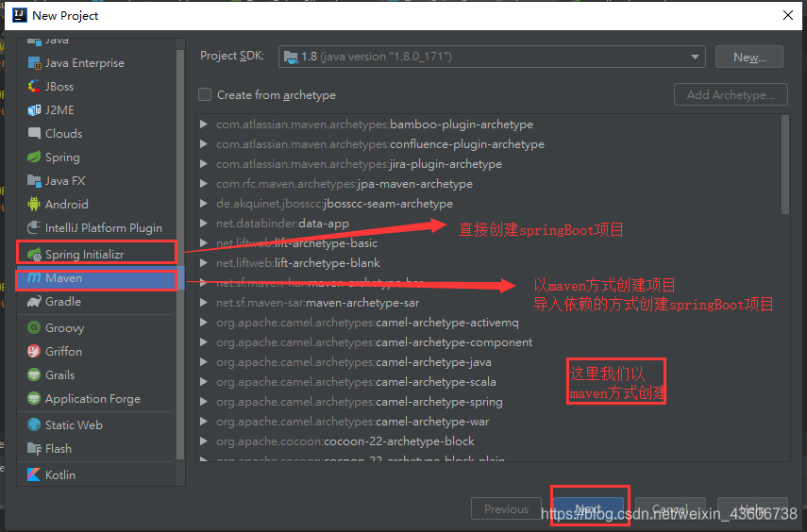Expand the jira-plugin-archetype entry
This screenshot has width=807, height=532.
204,164
